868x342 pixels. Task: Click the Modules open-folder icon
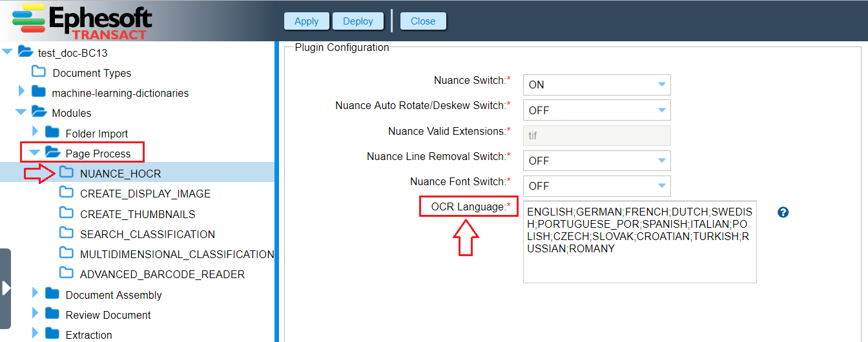(39, 112)
